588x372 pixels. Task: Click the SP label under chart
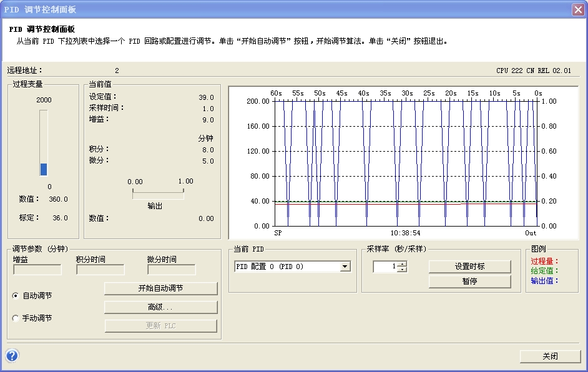click(278, 233)
